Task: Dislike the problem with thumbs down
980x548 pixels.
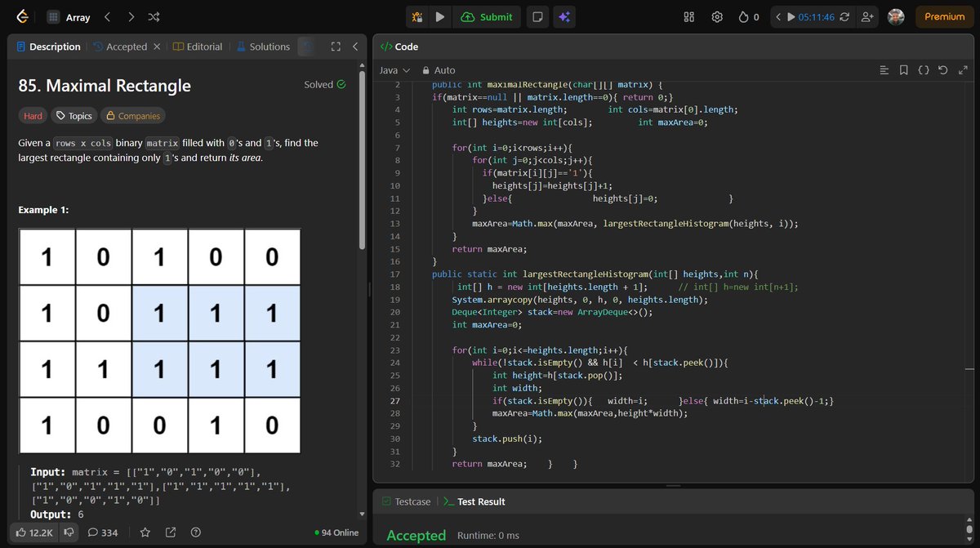Action: (x=69, y=532)
